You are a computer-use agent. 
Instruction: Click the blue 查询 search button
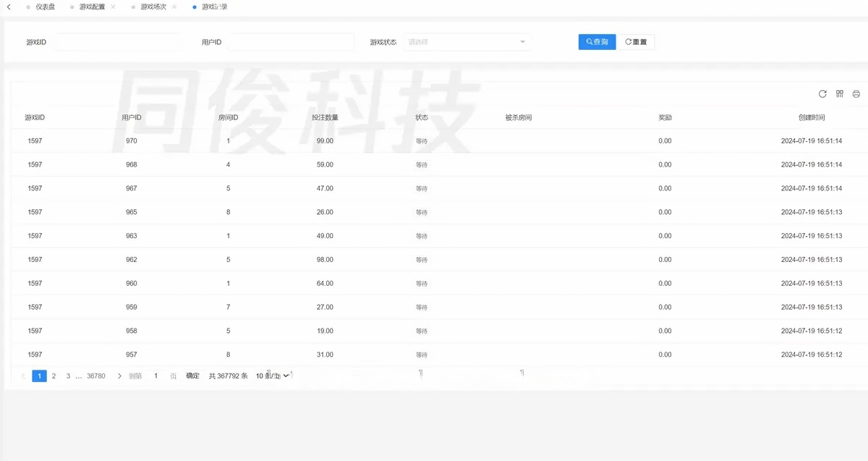(597, 42)
